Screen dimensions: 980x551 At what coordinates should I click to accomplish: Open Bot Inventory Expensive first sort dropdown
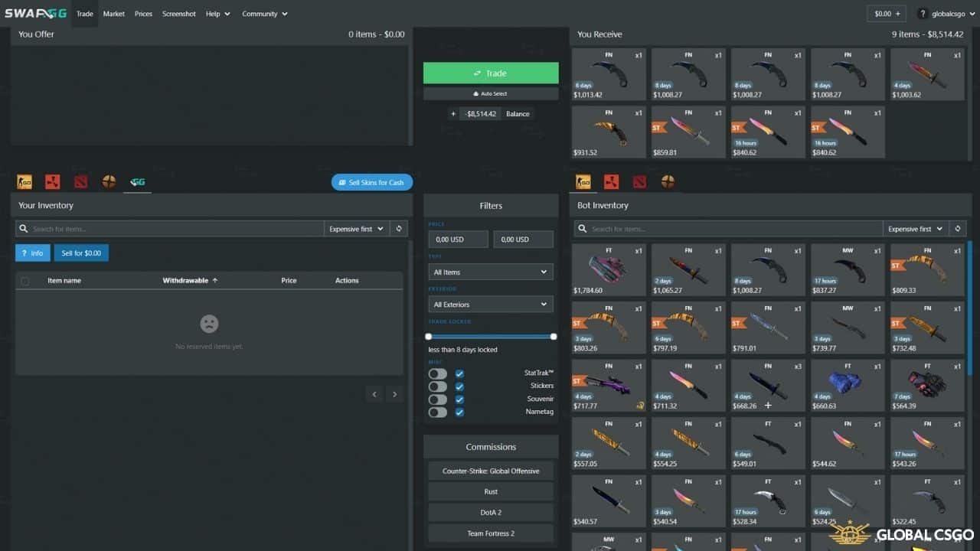(x=915, y=229)
